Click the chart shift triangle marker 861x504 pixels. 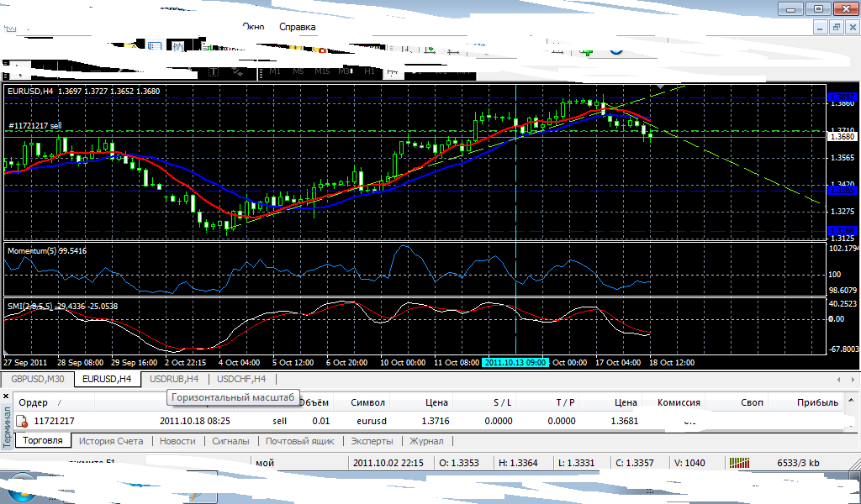[x=661, y=87]
